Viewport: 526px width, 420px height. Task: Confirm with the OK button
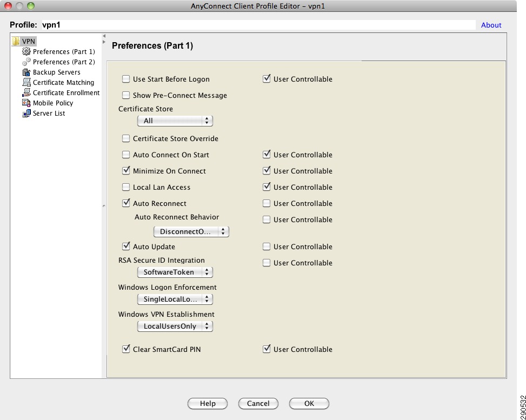tap(309, 404)
